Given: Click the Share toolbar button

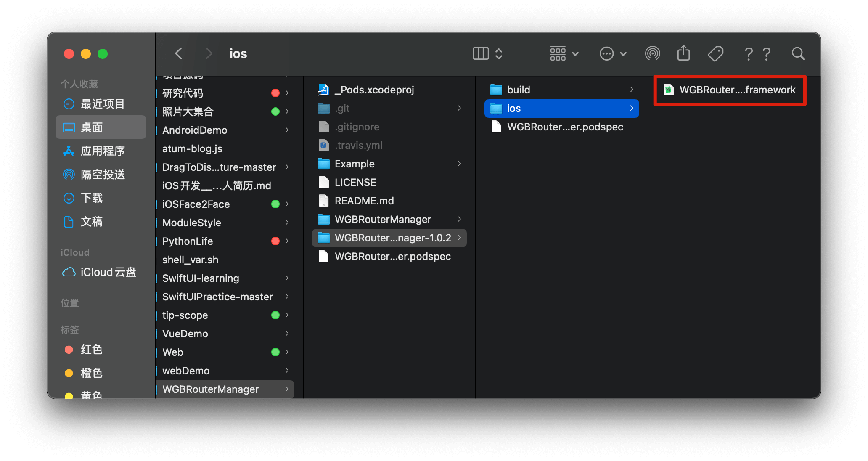Looking at the screenshot, I should [683, 53].
